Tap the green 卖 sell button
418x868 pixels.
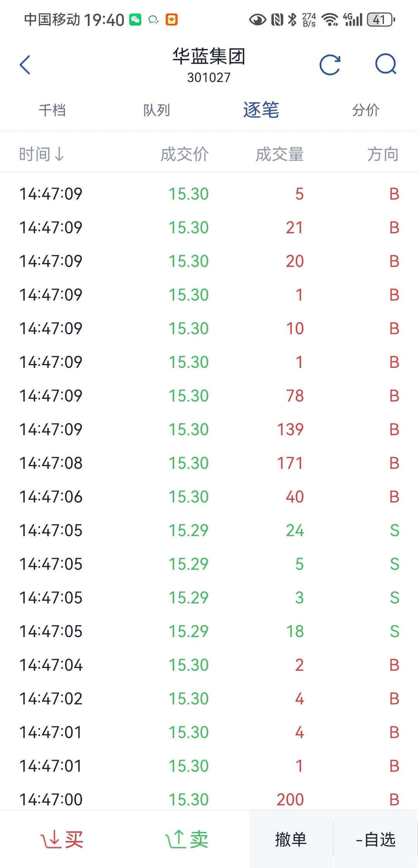tap(187, 839)
